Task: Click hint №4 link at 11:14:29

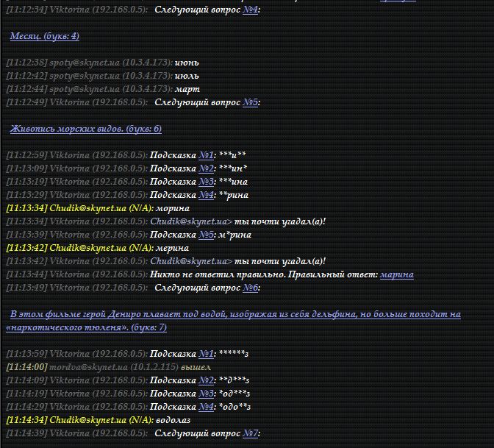Action: click(207, 407)
